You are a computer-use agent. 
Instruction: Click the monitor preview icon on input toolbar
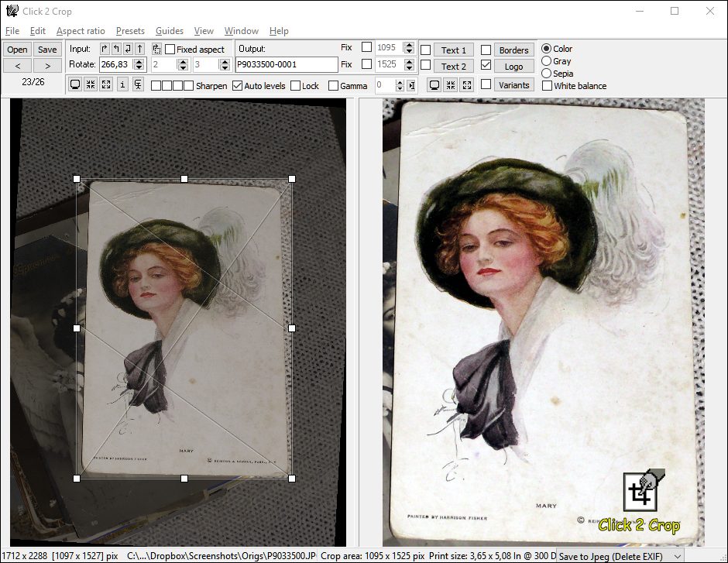tap(75, 84)
